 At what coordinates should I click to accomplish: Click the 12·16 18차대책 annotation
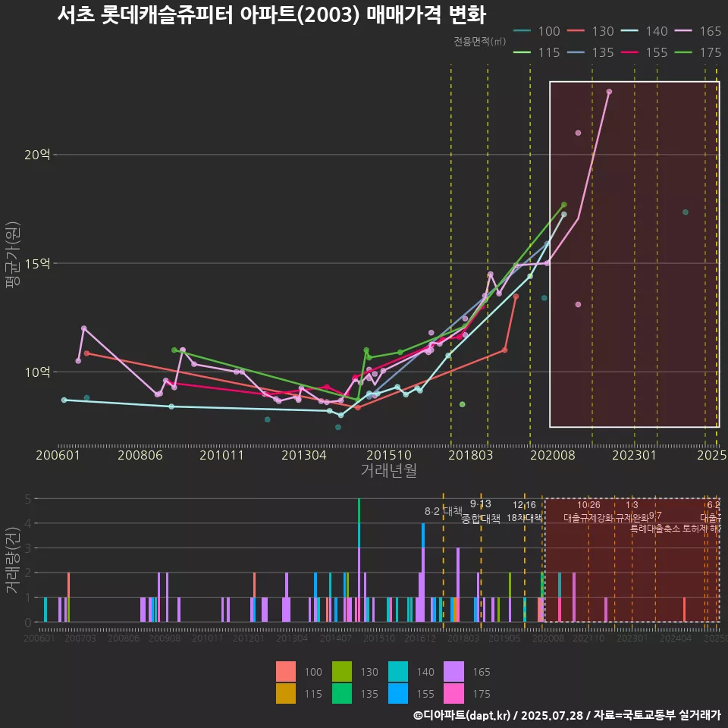[x=524, y=511]
